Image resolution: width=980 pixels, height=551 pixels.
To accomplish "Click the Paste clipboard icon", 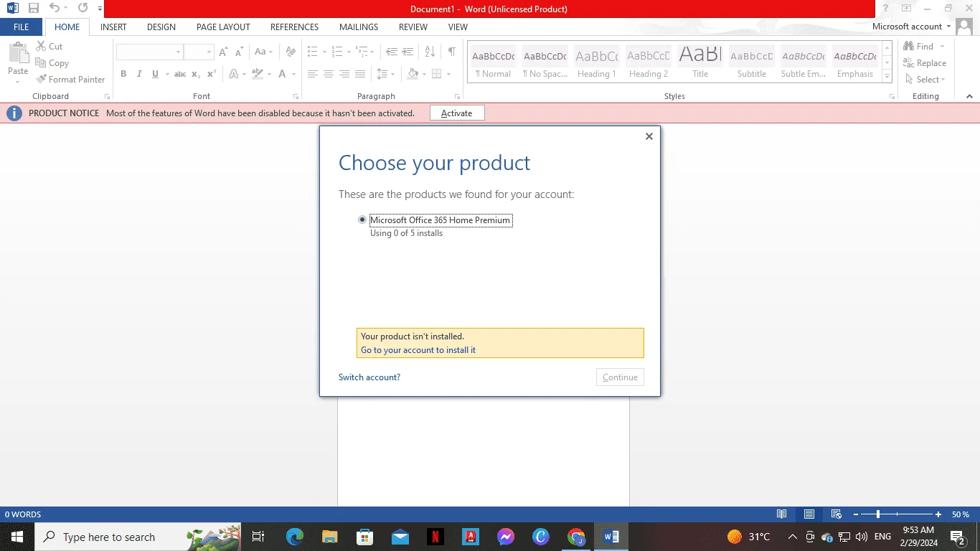I will click(x=18, y=54).
